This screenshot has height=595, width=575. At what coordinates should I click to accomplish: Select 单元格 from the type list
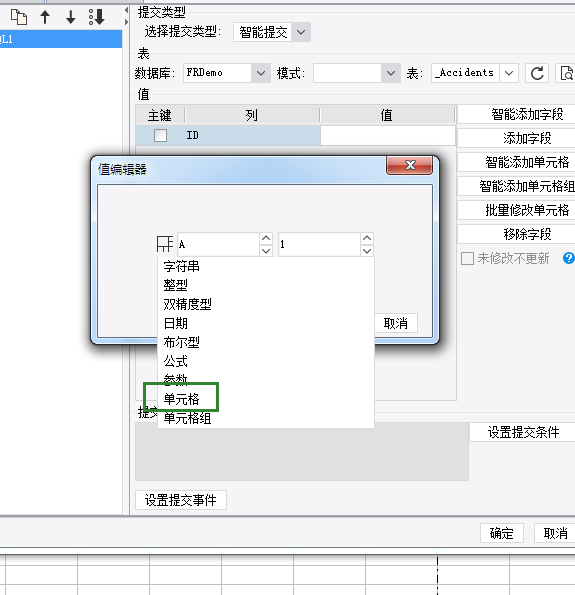click(x=181, y=399)
